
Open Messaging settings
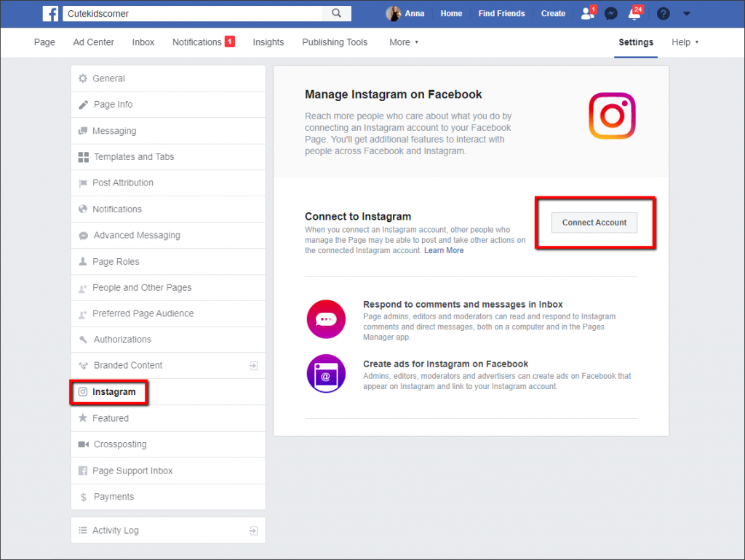click(x=168, y=131)
